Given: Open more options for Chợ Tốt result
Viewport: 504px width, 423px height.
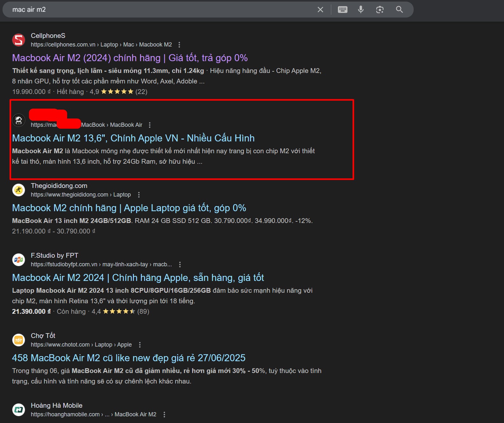Looking at the screenshot, I should click(x=140, y=345).
